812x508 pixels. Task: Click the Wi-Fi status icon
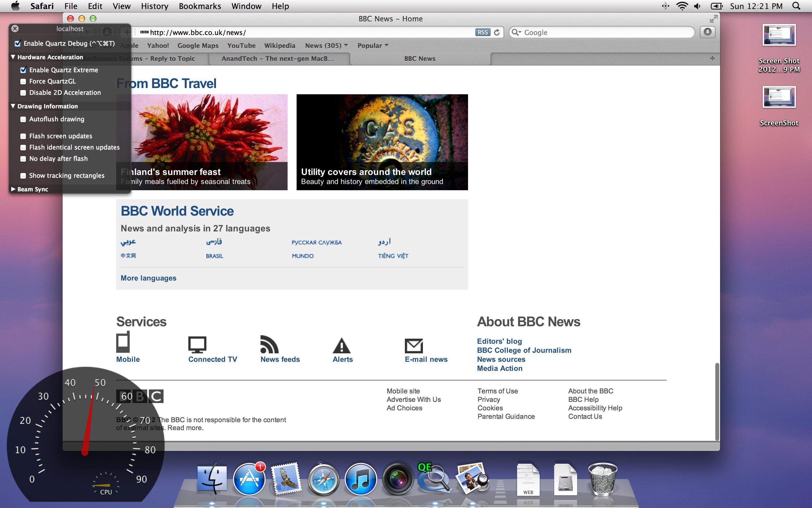pos(682,6)
